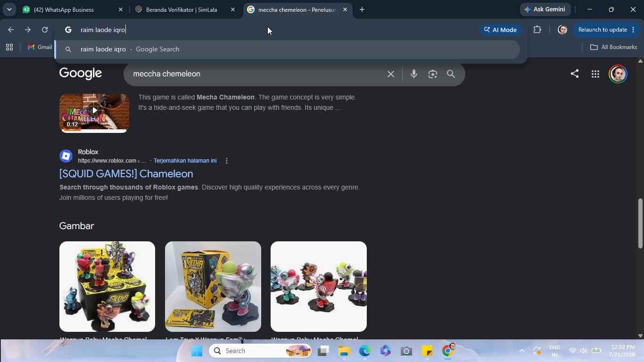This screenshot has width=644, height=362.
Task: Launch File Explorer from the taskbar
Action: click(x=344, y=351)
